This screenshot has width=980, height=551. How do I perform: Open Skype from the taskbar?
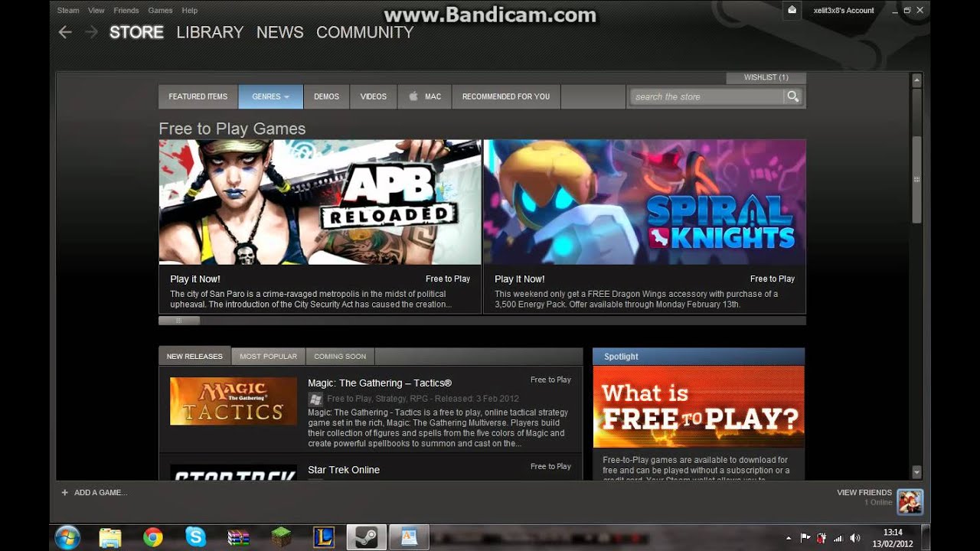[196, 537]
